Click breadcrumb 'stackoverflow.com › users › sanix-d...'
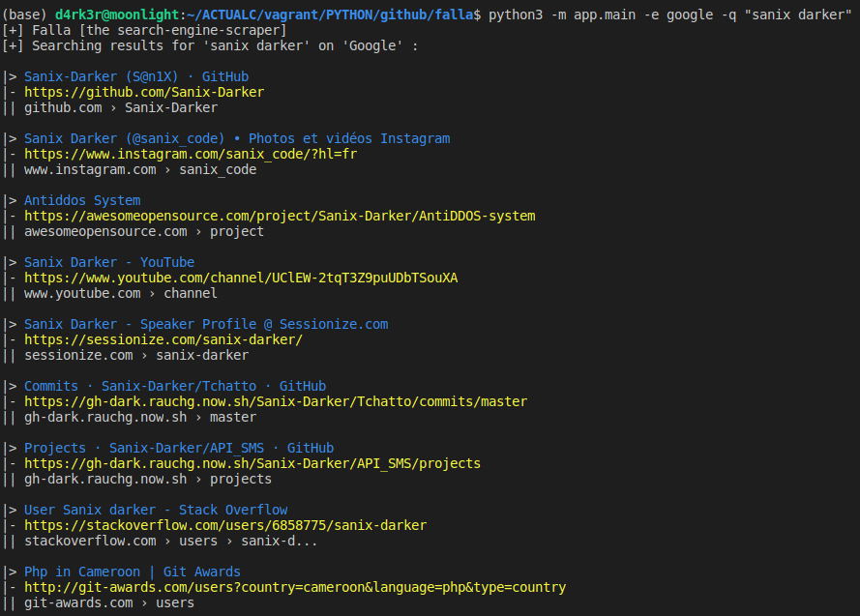The width and height of the screenshot is (860, 616). click(x=171, y=542)
